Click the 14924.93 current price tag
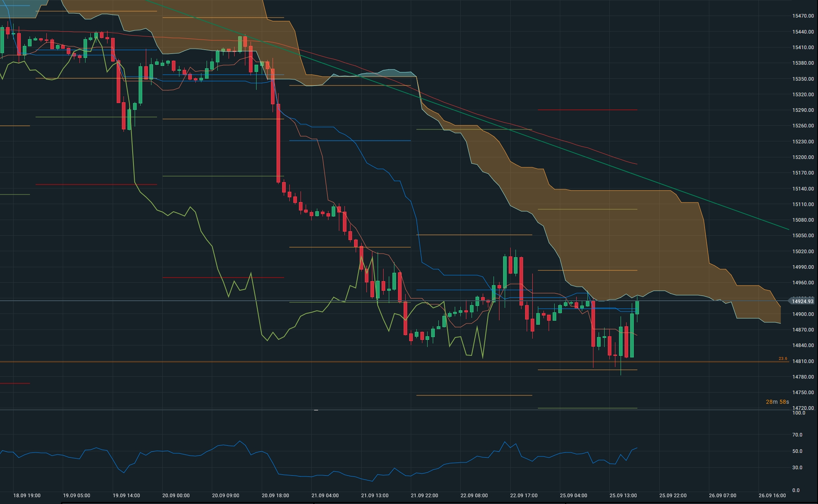The height and width of the screenshot is (504, 818). (x=802, y=301)
